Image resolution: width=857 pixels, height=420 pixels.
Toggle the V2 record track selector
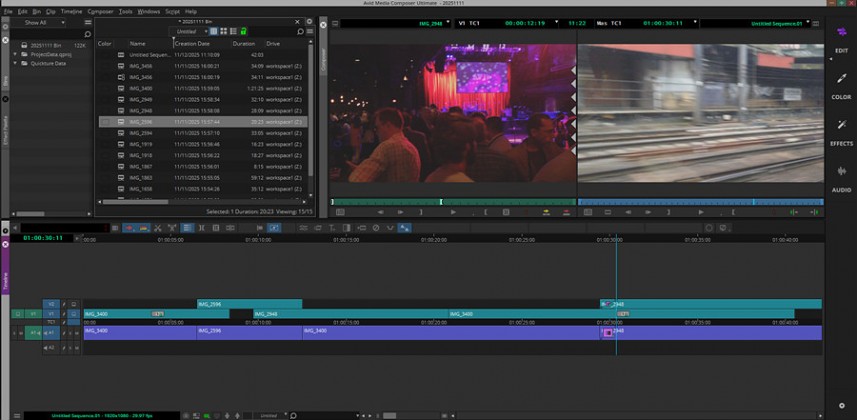51,304
